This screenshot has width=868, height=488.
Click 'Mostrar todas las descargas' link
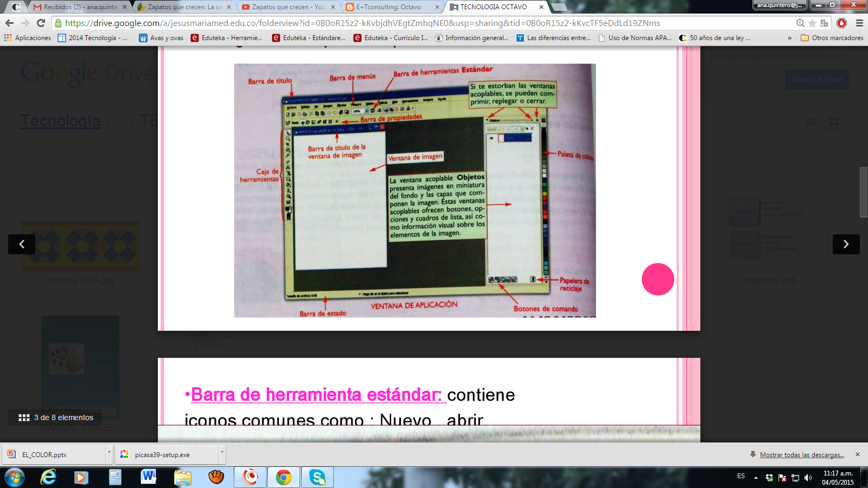[x=802, y=455]
